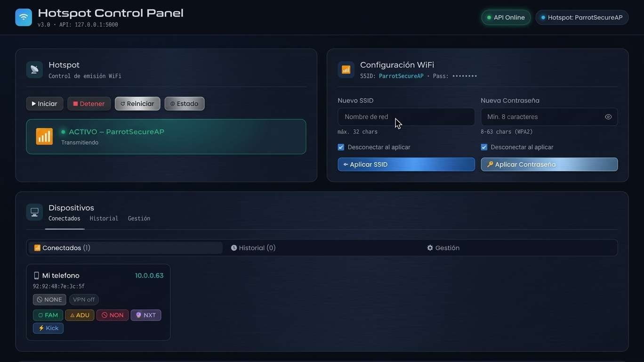
Task: Set the FAM profile for Mi telefono
Action: [48, 315]
